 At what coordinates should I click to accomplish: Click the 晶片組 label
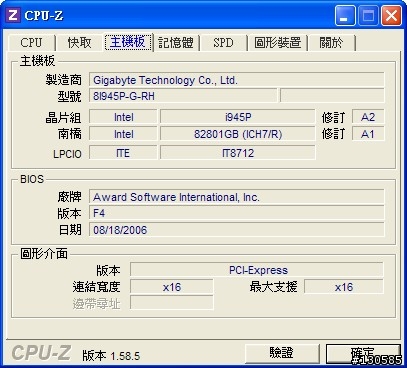click(x=63, y=117)
